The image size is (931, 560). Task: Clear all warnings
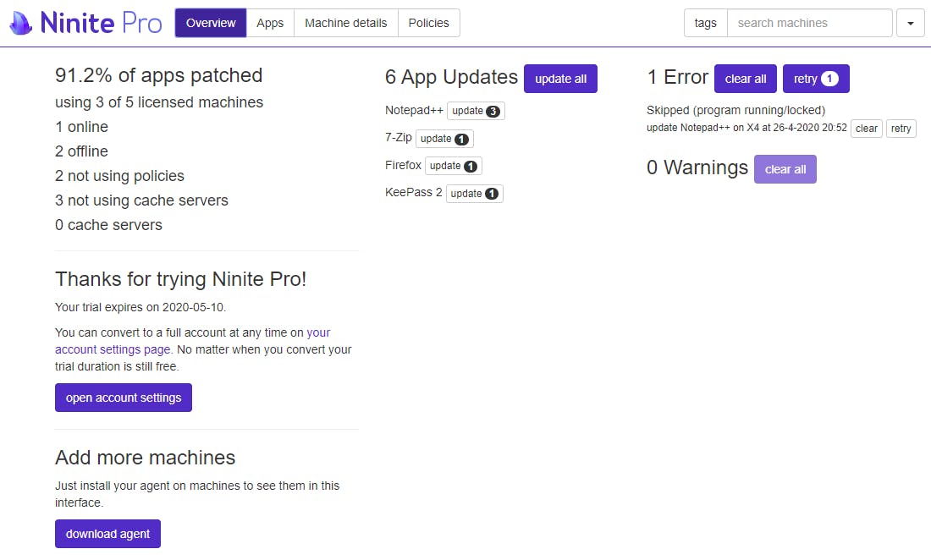coord(785,169)
